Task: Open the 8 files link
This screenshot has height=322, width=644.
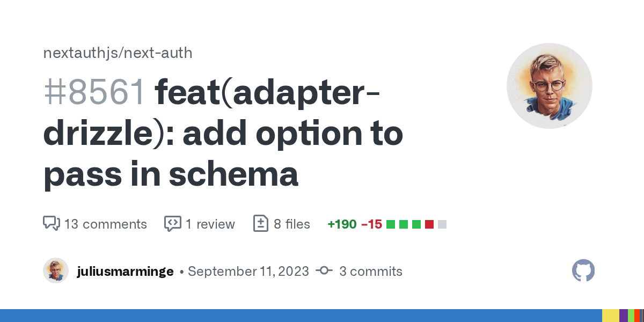Action: coord(291,224)
